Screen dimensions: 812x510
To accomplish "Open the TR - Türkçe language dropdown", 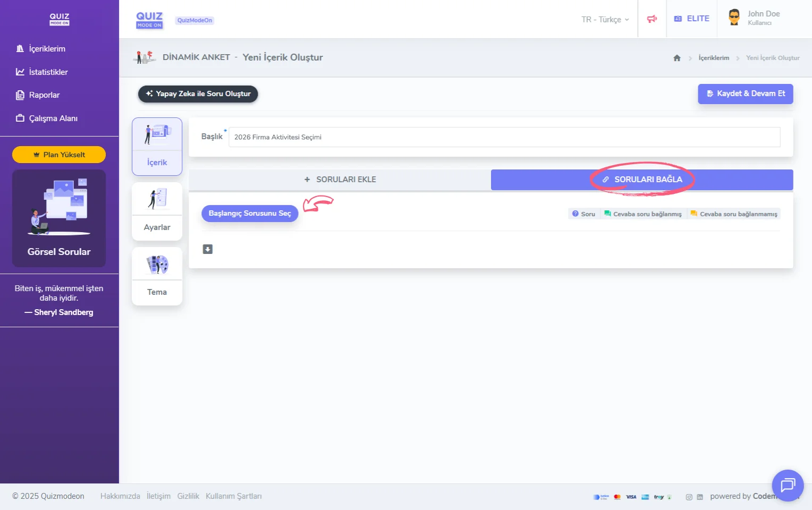I will point(605,20).
